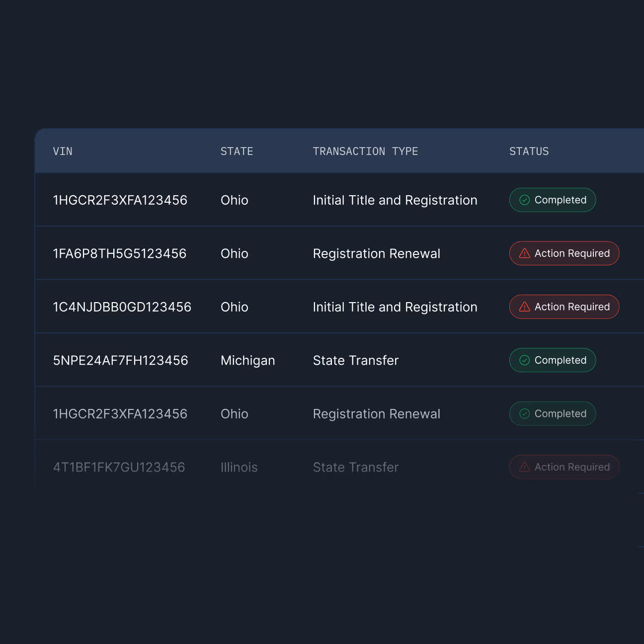
Task: Click the warning icon in the 1C4NJDBB0GD123456 row
Action: click(525, 307)
